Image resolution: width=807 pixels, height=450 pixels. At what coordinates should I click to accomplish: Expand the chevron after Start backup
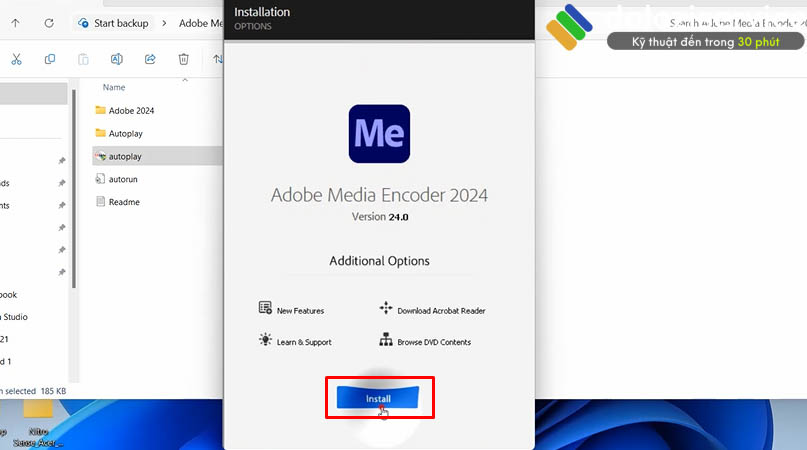(166, 23)
